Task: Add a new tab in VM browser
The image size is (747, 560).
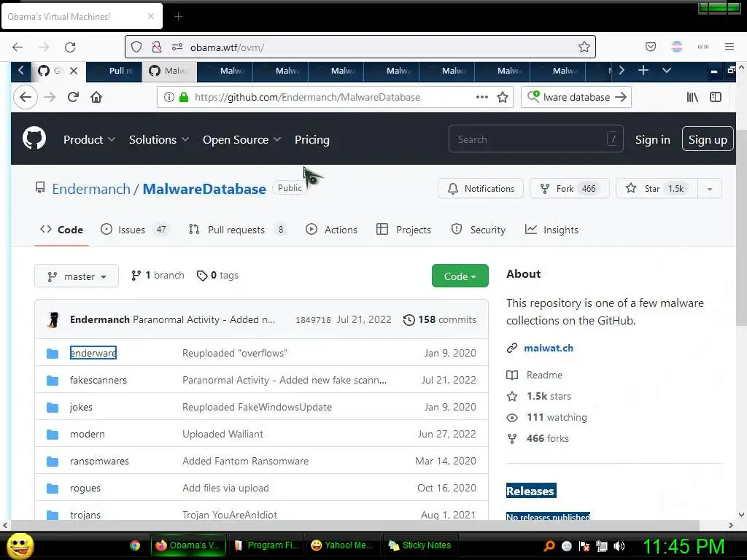Action: pos(643,71)
